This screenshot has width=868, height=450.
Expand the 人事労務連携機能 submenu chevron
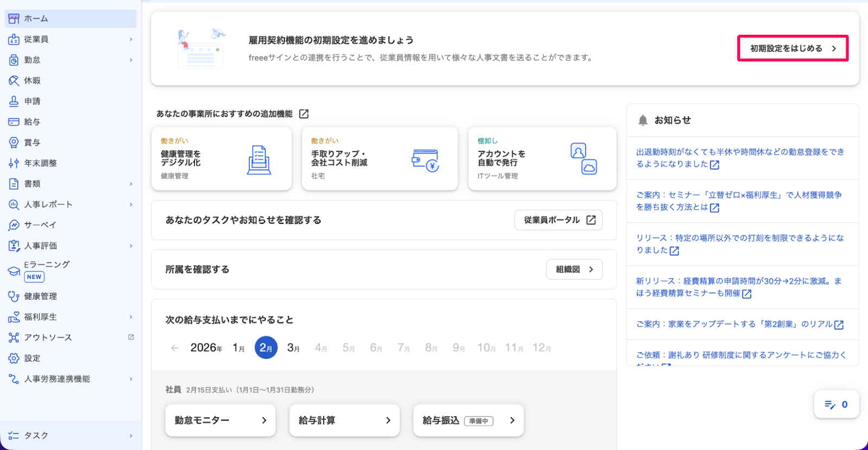click(131, 378)
